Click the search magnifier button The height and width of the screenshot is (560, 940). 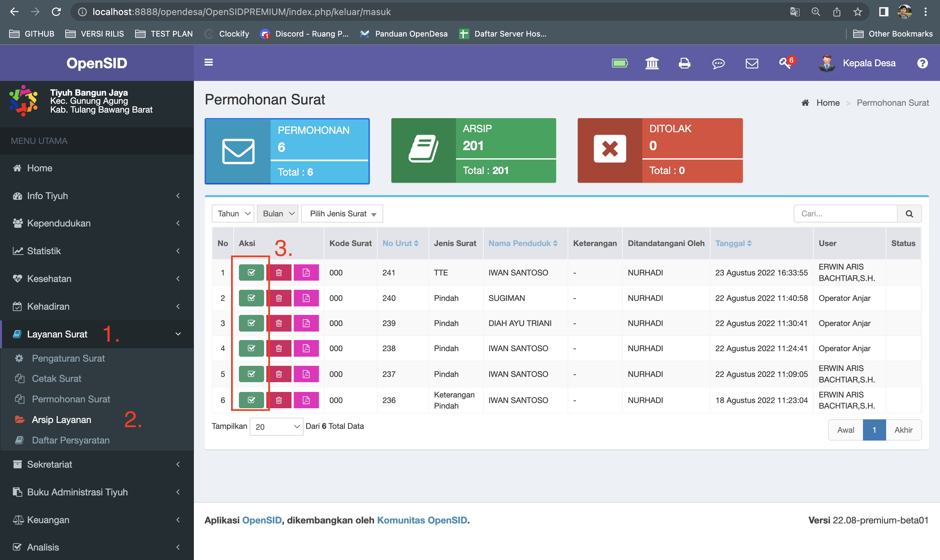pyautogui.click(x=909, y=213)
